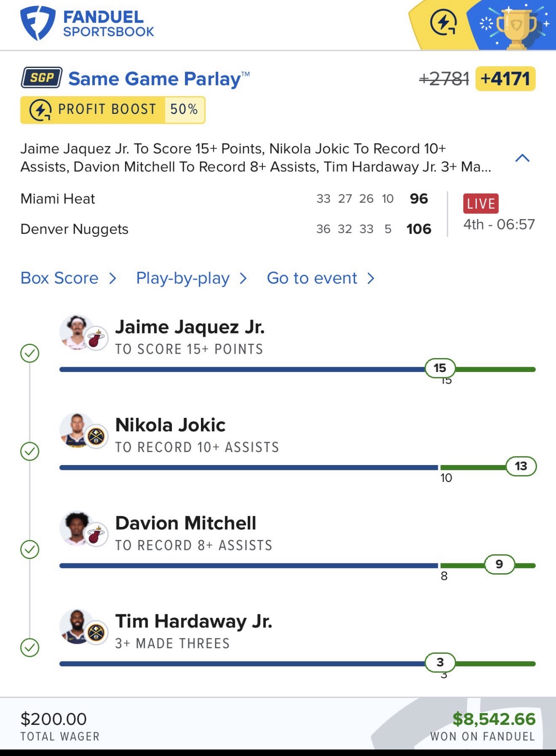Tap the FanDuel Sportsbook shield logo
Image resolution: width=556 pixels, height=756 pixels.
(x=38, y=23)
